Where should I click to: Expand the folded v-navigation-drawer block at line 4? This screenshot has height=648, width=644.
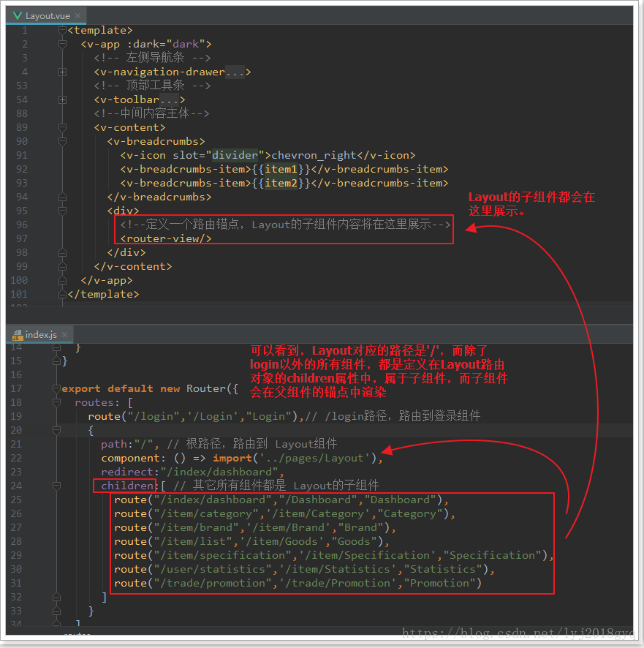[62, 72]
